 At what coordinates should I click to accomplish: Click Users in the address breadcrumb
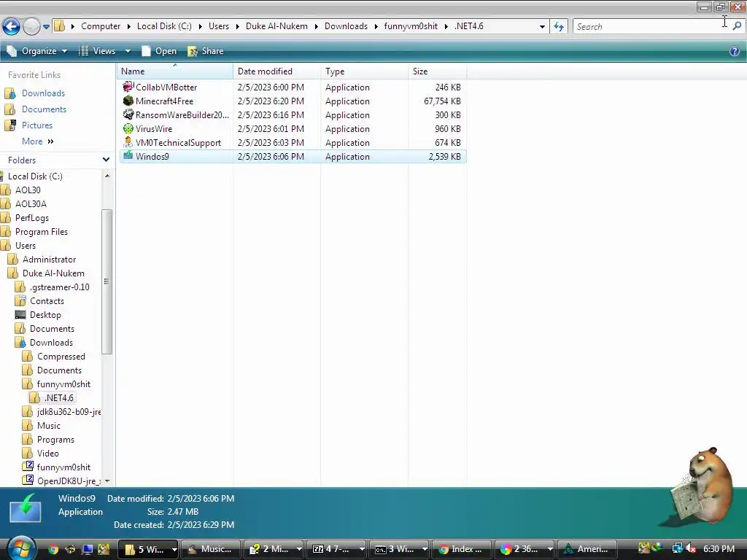[219, 26]
